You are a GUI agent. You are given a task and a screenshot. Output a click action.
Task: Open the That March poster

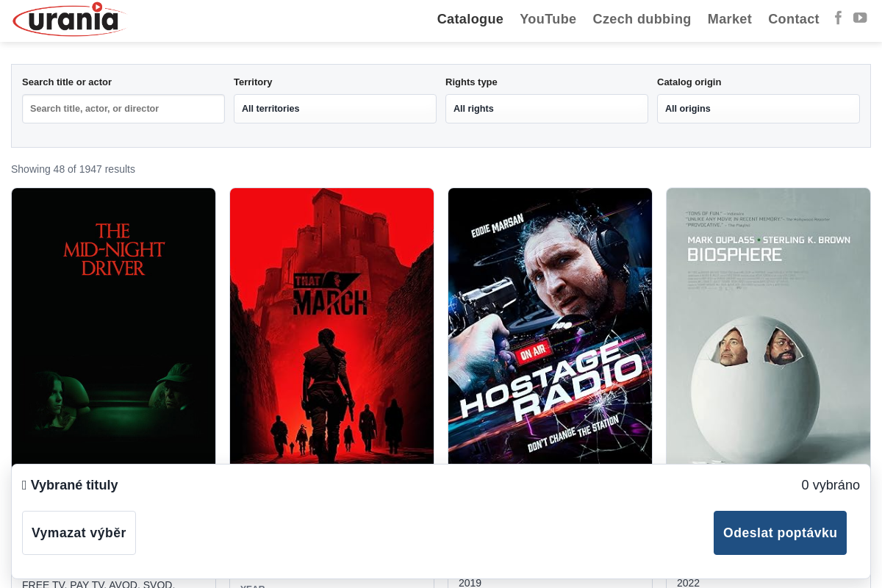click(332, 326)
